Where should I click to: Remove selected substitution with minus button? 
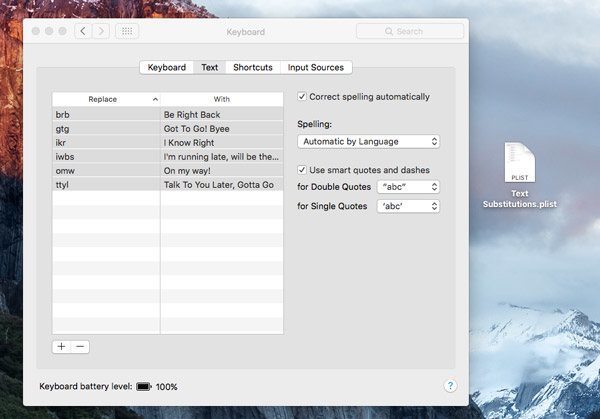(x=80, y=347)
